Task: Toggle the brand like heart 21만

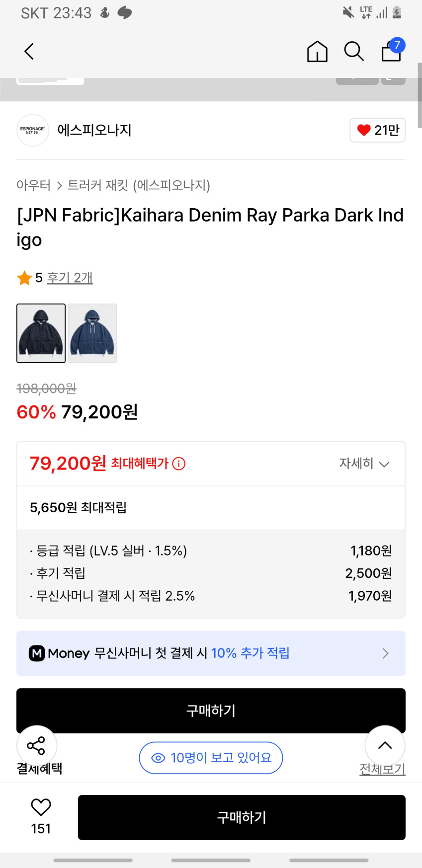Action: 377,130
